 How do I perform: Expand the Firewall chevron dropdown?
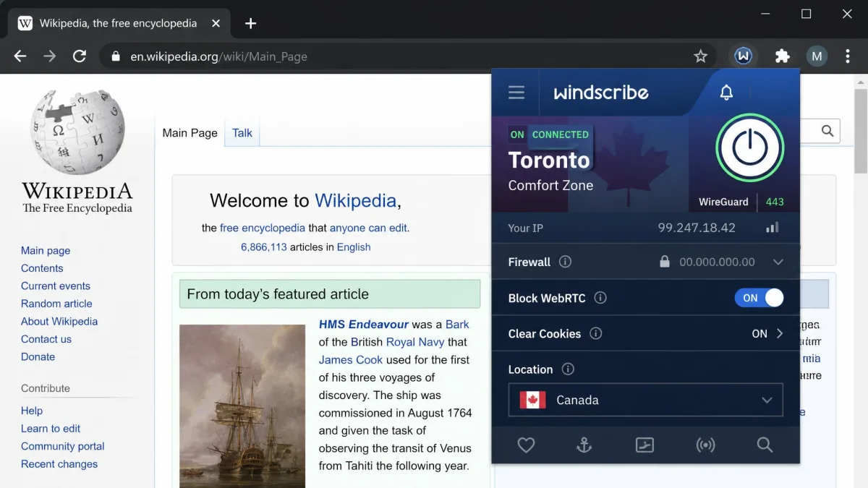[x=778, y=262]
